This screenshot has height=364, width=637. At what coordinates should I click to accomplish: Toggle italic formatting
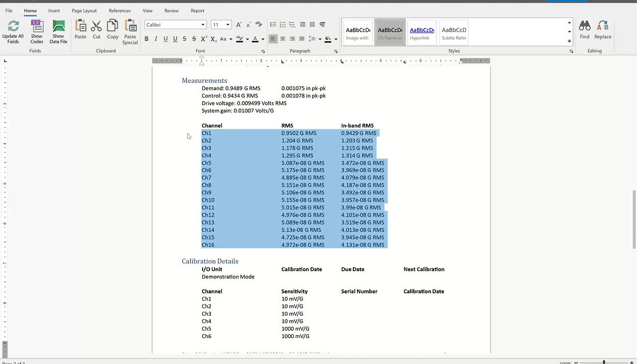(x=156, y=39)
